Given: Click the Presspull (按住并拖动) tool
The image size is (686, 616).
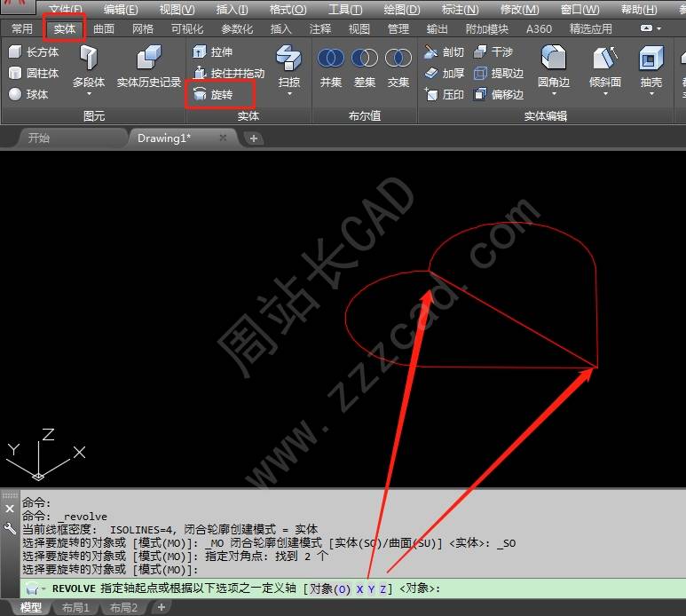Looking at the screenshot, I should (229, 73).
